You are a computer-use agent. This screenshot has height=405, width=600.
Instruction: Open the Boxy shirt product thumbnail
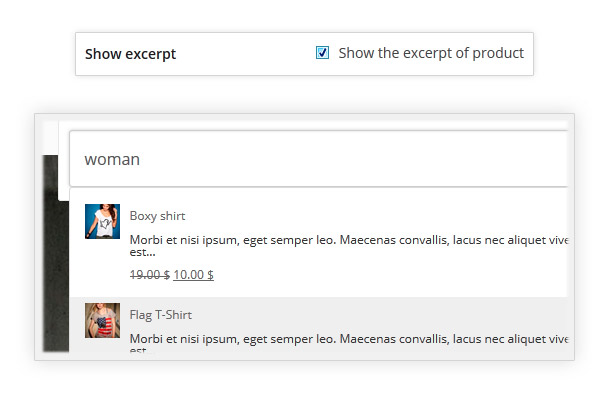click(102, 221)
